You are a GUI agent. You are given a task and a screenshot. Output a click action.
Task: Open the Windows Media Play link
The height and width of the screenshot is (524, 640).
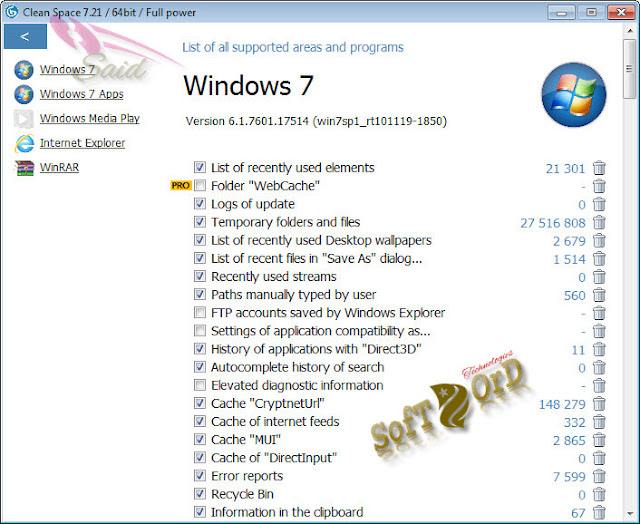tap(90, 119)
